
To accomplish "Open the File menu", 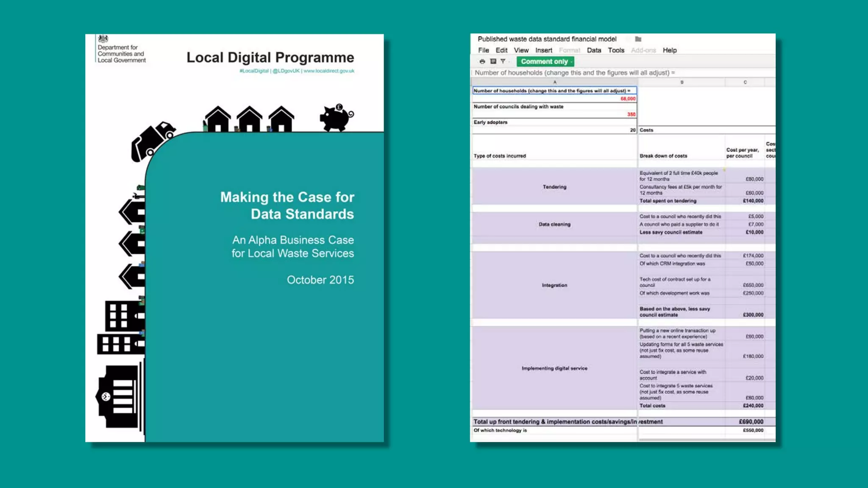I will (483, 50).
